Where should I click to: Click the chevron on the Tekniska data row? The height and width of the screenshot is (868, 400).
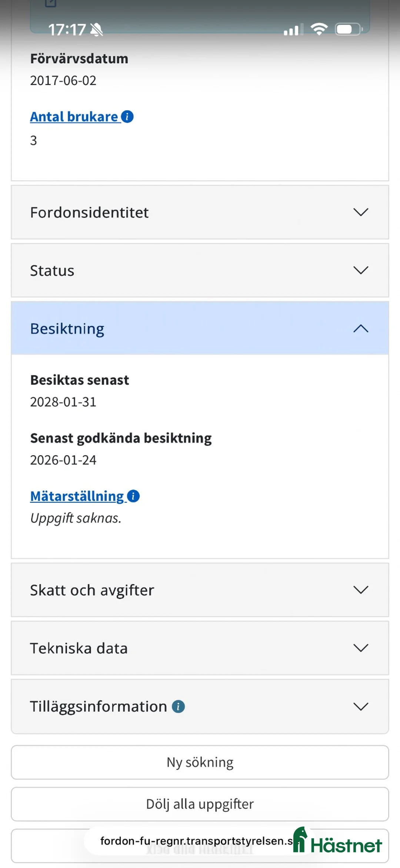coord(361,648)
